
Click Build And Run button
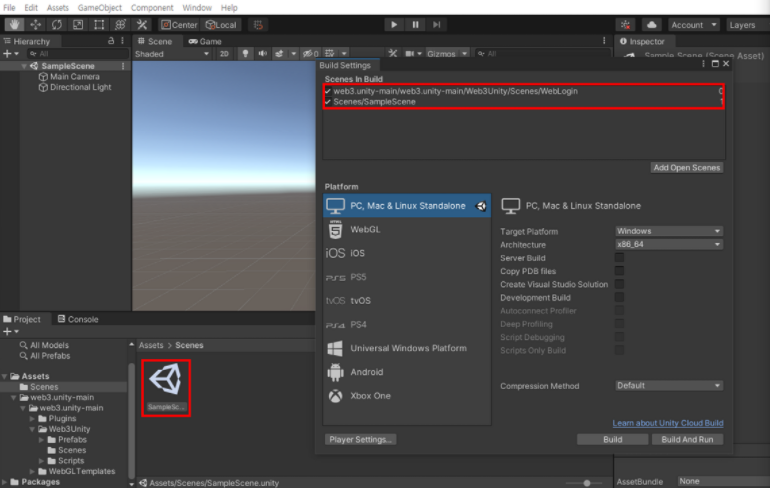click(x=687, y=439)
